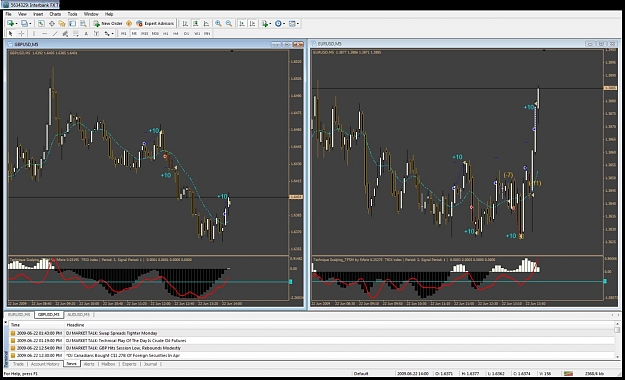Open a new chart with the toolbar icon
This screenshot has width=625, height=380.
coord(10,24)
